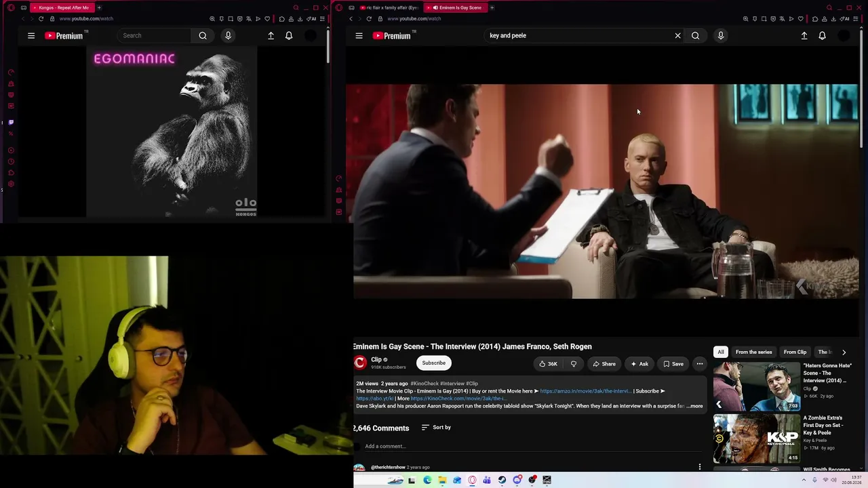This screenshot has width=868, height=488.
Task: Open Steam from the taskbar
Action: pyautogui.click(x=502, y=481)
